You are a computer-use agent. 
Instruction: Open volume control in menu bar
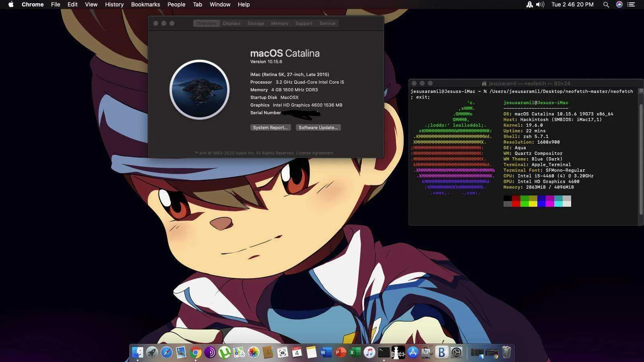(x=540, y=4)
